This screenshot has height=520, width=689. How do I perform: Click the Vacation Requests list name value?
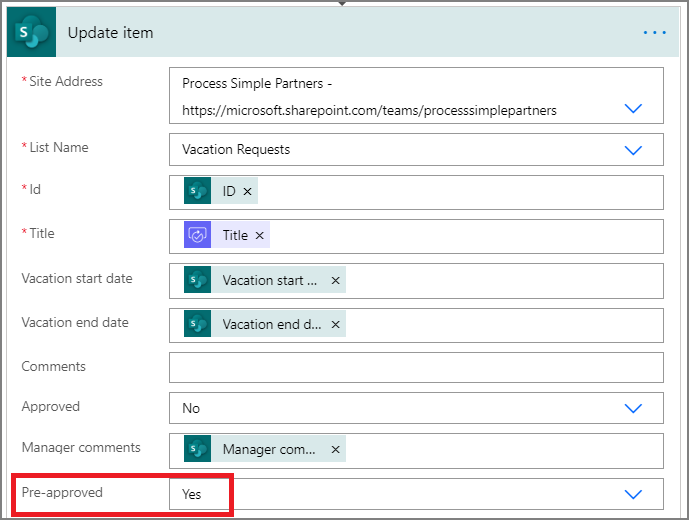(236, 150)
